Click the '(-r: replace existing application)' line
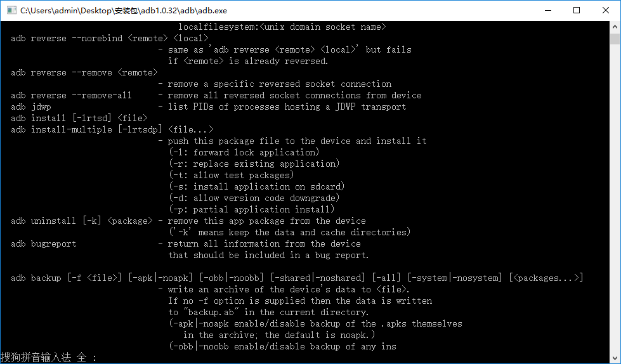This screenshot has height=364, width=621. click(254, 164)
